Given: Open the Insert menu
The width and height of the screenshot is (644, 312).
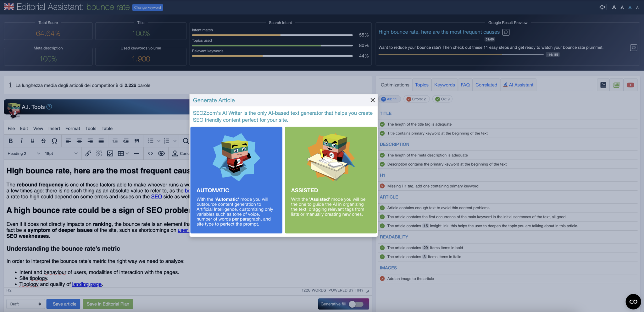Looking at the screenshot, I should pos(54,129).
